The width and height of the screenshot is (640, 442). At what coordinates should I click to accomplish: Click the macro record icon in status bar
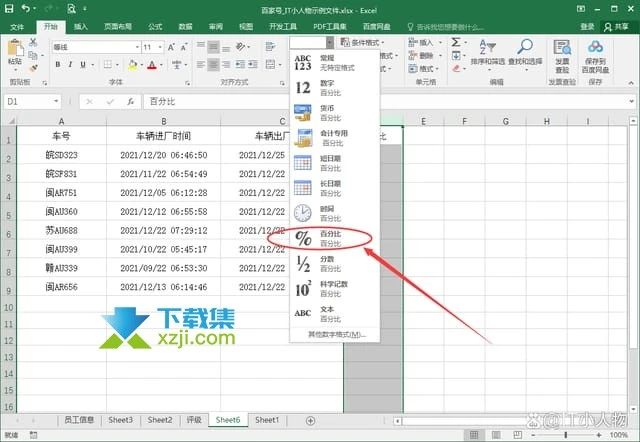pos(33,435)
